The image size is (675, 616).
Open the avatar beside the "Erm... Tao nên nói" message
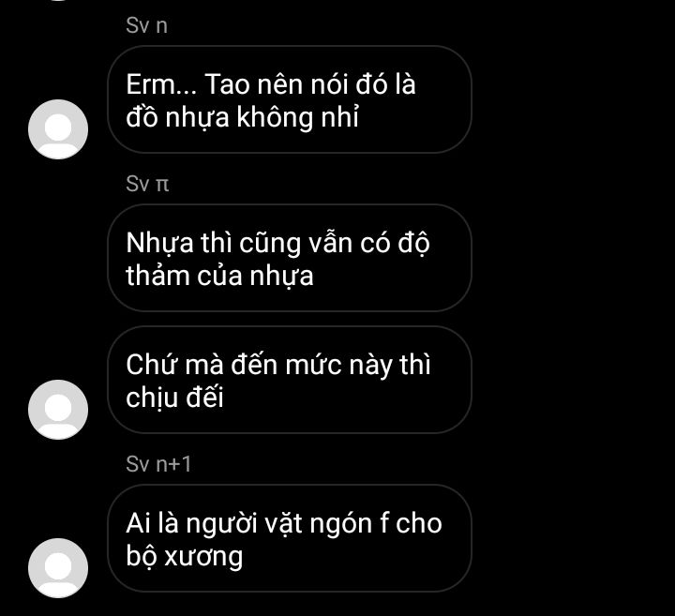58,129
